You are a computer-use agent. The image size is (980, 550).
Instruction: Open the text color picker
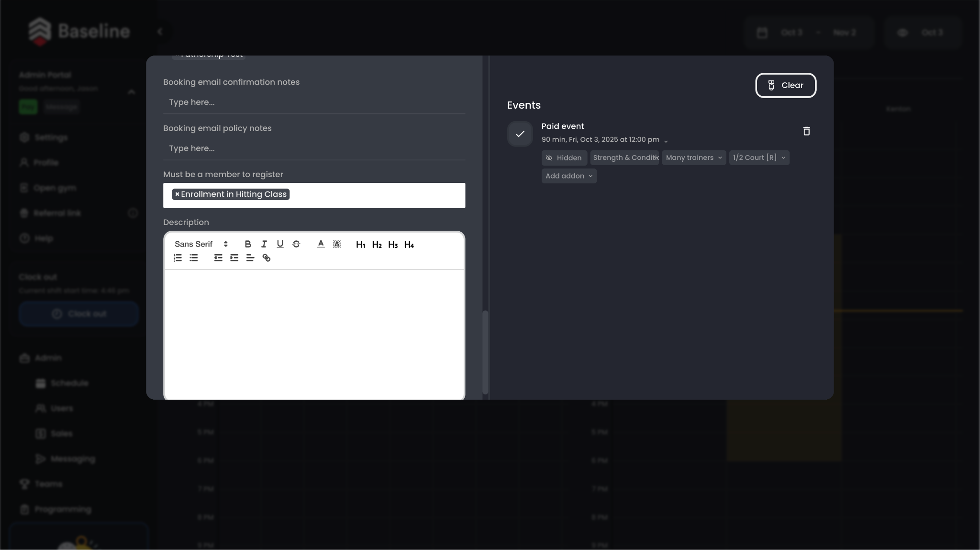[321, 244]
